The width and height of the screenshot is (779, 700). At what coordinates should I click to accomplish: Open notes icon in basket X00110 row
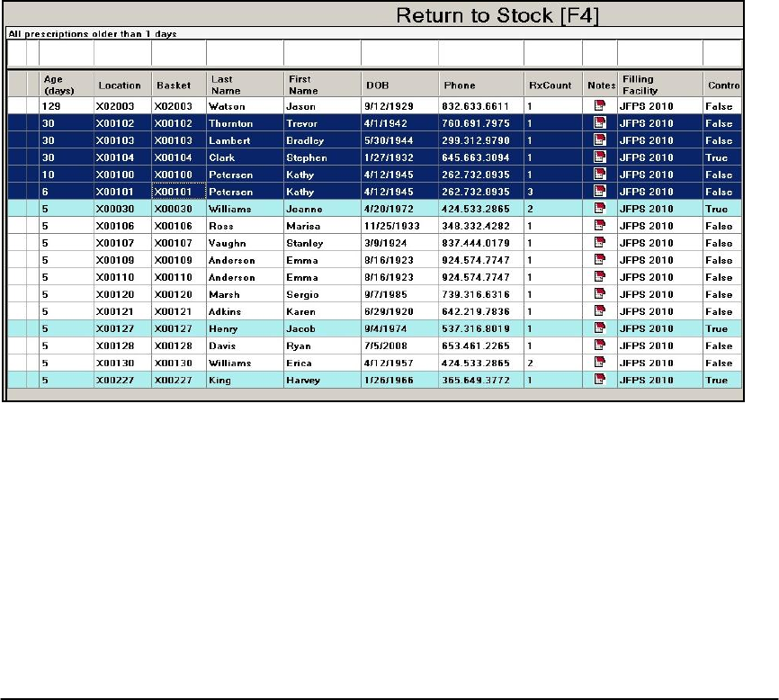[600, 277]
